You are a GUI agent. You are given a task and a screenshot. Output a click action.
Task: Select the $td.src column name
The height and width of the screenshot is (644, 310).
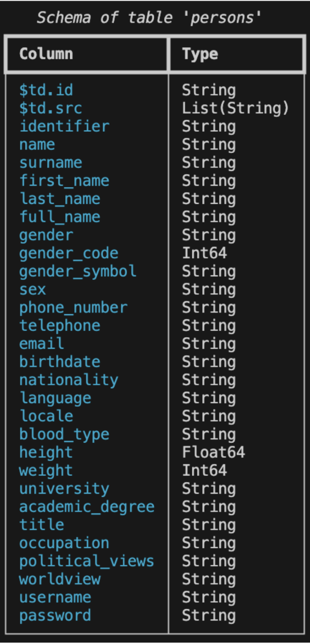[x=50, y=108]
